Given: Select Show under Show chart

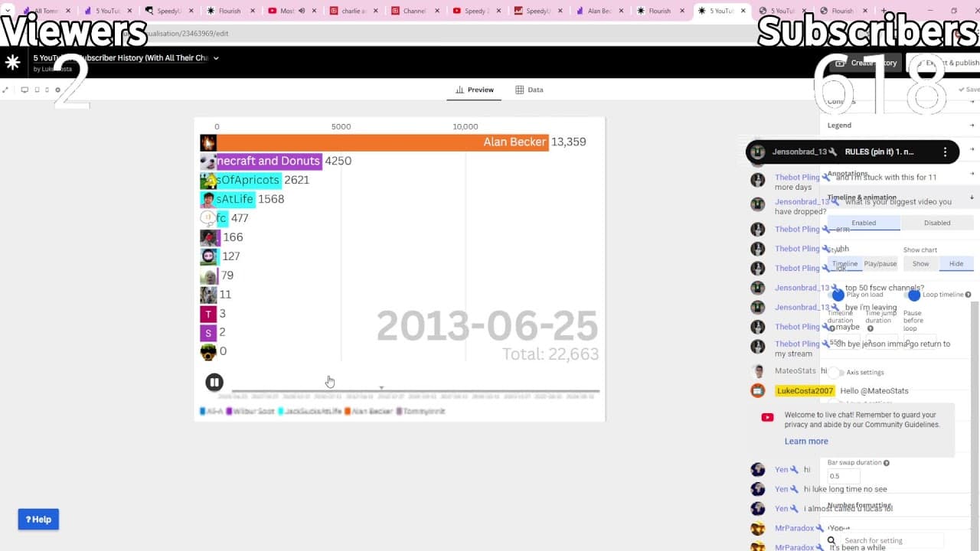Looking at the screenshot, I should 921,264.
